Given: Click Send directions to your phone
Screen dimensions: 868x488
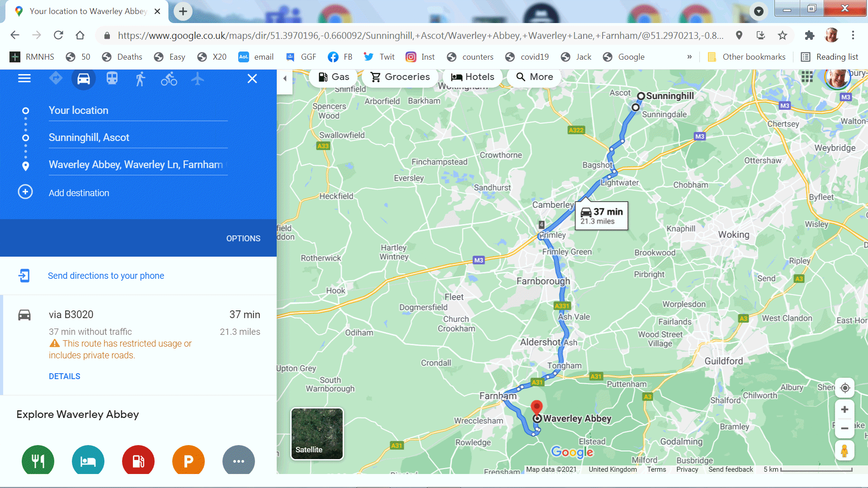Looking at the screenshot, I should coord(106,276).
